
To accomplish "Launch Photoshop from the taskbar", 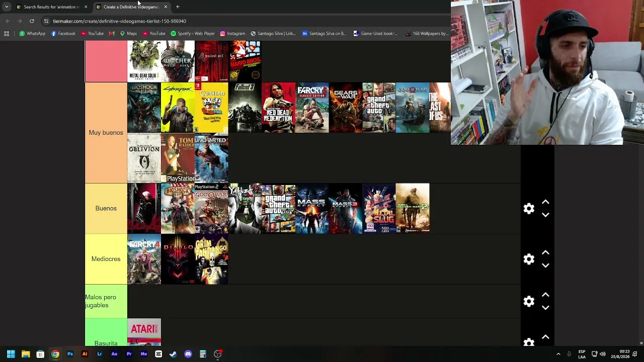I will (x=70, y=354).
